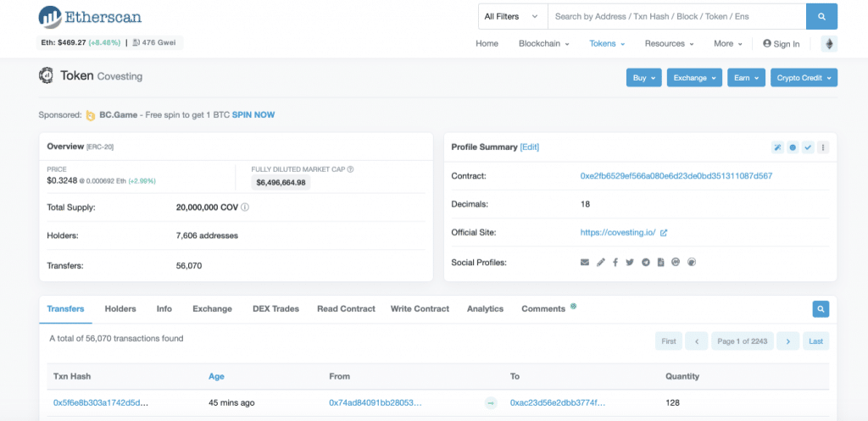The height and width of the screenshot is (421, 868).
Task: Click the CoinGecko social icon
Action: click(x=692, y=263)
